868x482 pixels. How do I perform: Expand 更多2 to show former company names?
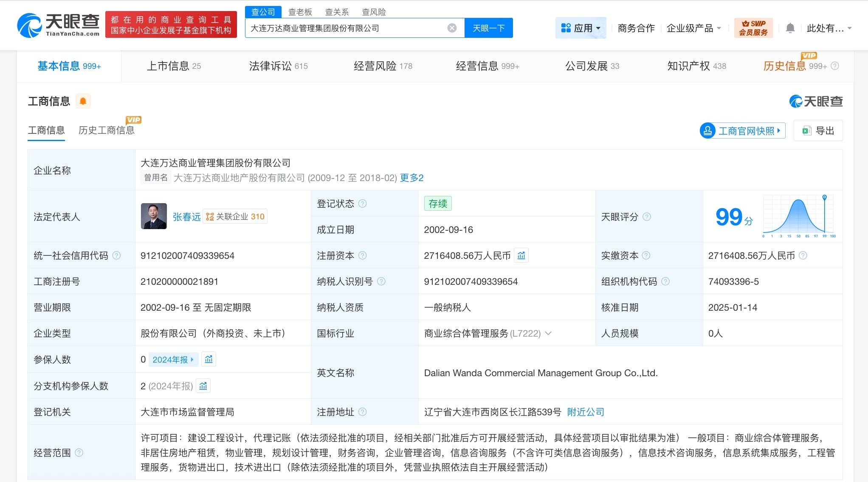(411, 178)
